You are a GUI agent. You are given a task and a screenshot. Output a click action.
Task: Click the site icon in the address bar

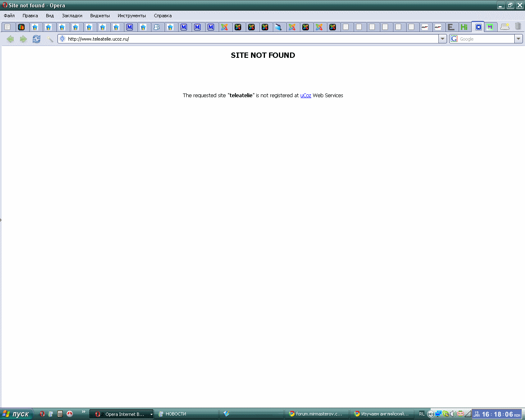(x=62, y=39)
